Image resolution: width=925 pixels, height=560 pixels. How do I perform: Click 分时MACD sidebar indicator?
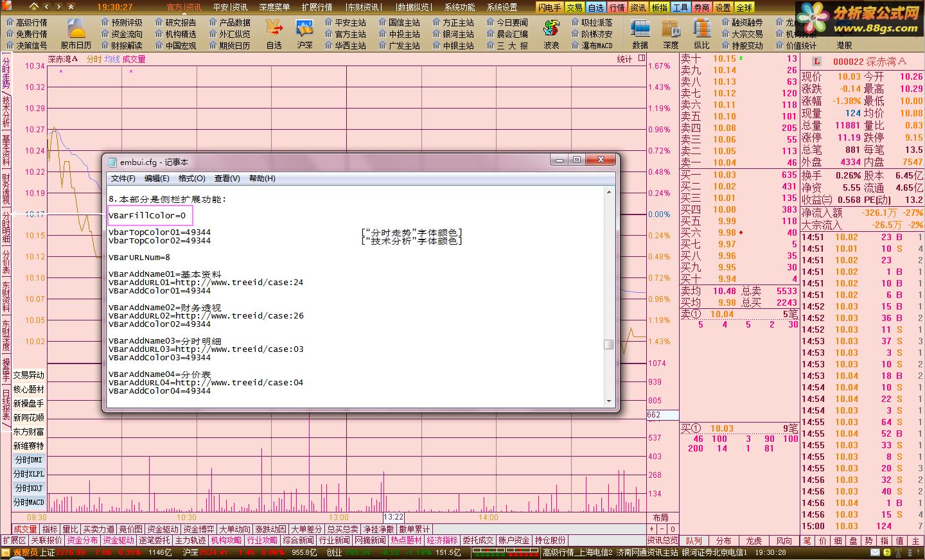pyautogui.click(x=29, y=502)
